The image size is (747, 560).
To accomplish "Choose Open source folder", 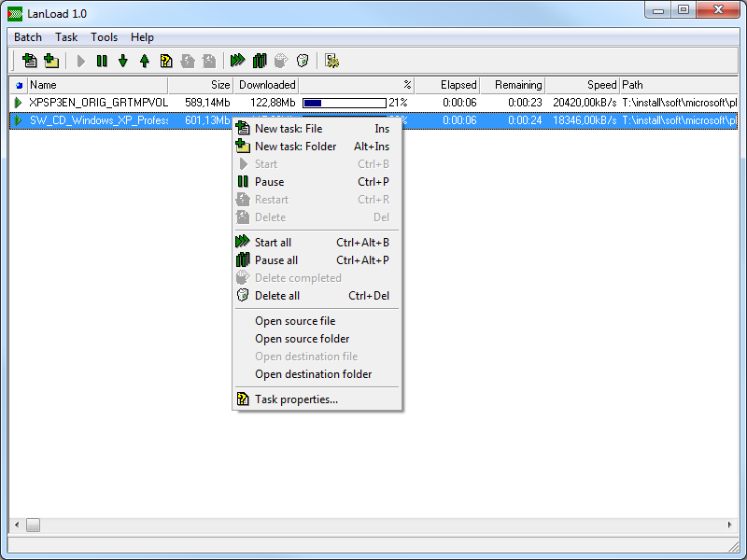I will tap(317, 339).
